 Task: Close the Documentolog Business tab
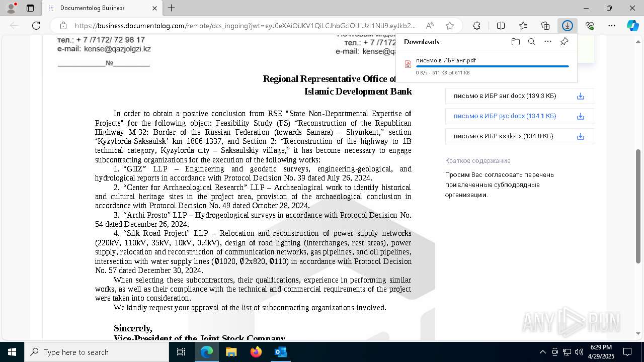tap(154, 8)
